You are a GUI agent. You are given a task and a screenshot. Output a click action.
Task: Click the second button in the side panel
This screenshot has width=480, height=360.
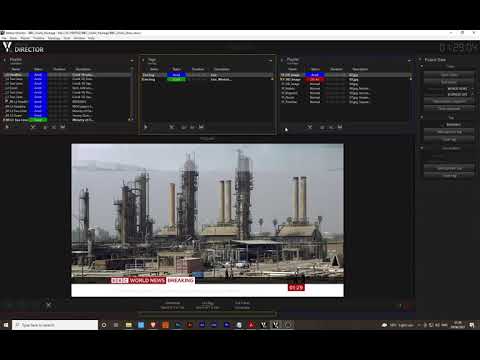[449, 82]
